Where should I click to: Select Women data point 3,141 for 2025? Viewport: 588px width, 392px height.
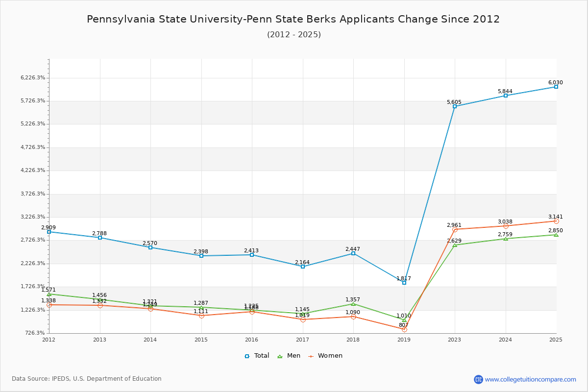point(556,221)
